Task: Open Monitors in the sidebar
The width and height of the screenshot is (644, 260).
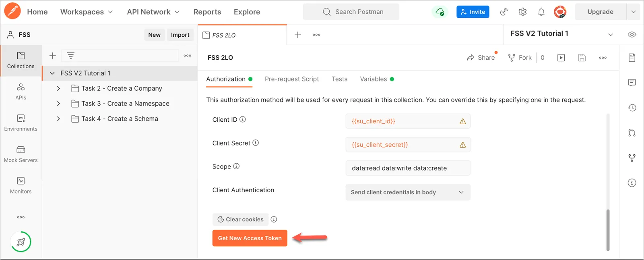Action: click(x=21, y=185)
